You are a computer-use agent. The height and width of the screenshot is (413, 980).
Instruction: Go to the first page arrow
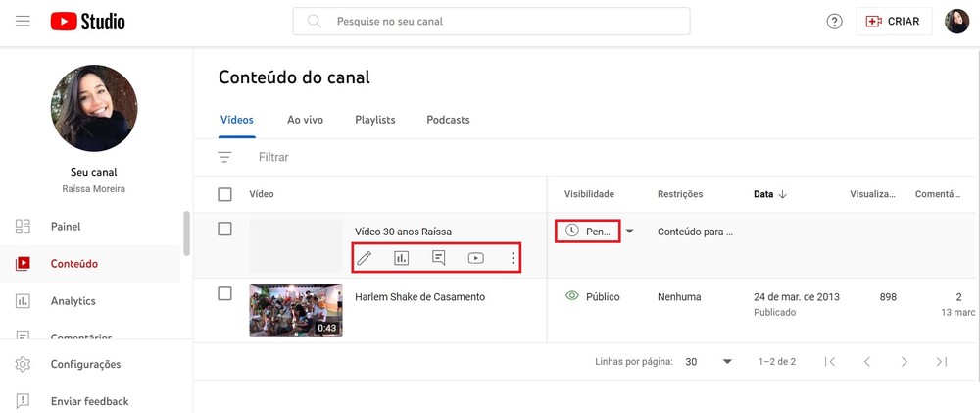830,362
